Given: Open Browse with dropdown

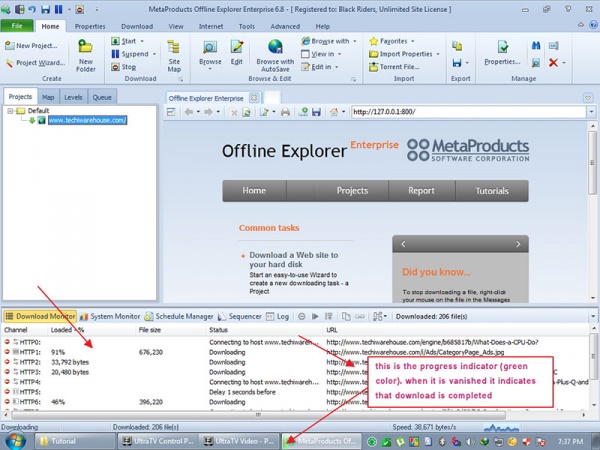Looking at the screenshot, I should point(355,41).
